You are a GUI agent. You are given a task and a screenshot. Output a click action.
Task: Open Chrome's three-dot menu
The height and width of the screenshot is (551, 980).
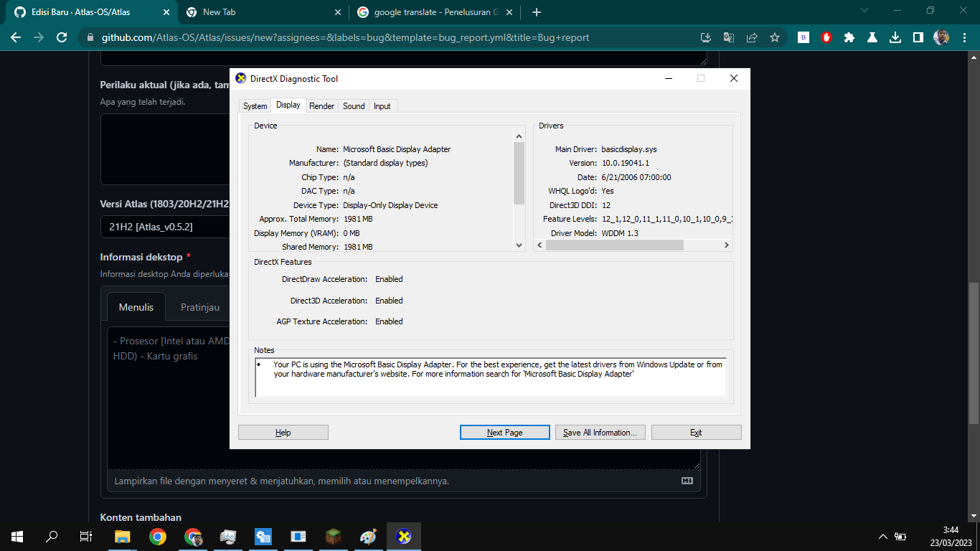tap(965, 38)
